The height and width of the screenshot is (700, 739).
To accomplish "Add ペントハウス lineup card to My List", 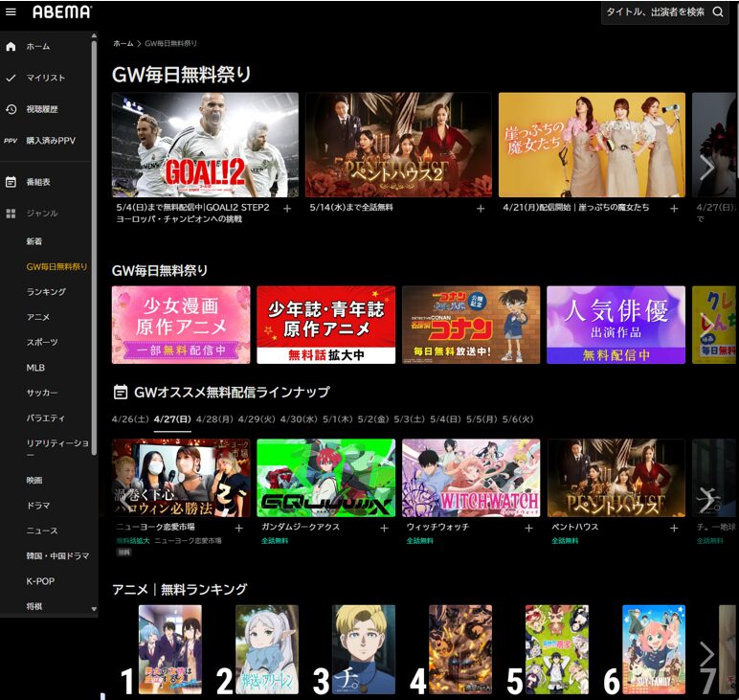I will (674, 528).
